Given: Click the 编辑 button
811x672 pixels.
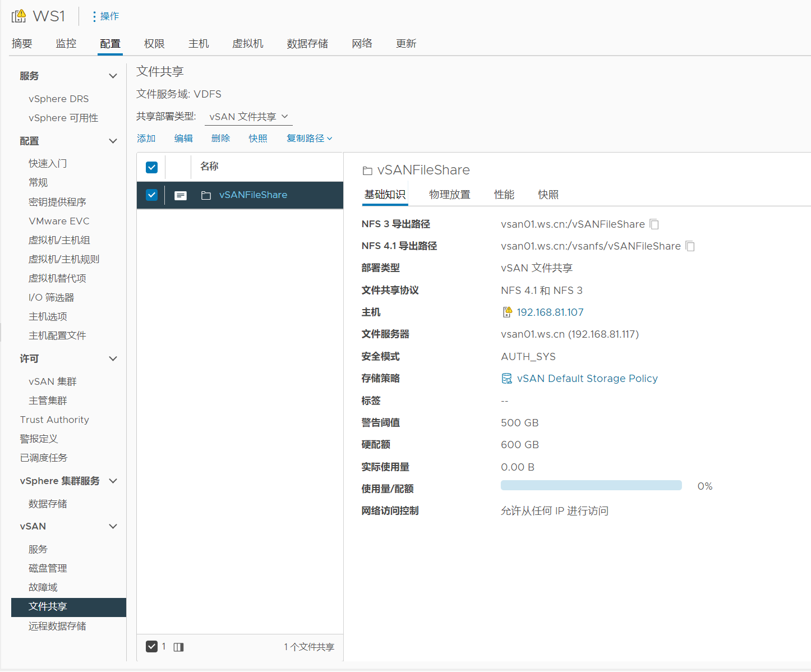Looking at the screenshot, I should [183, 139].
